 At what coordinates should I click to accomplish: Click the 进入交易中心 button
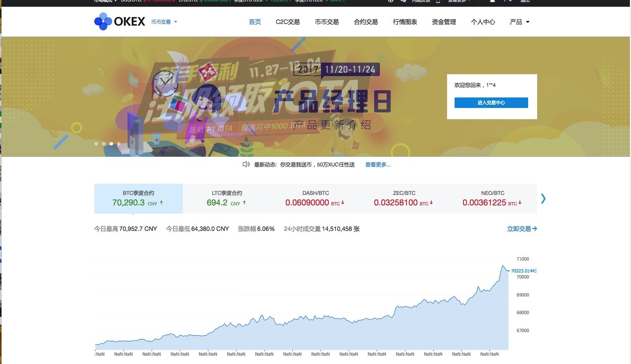(491, 103)
